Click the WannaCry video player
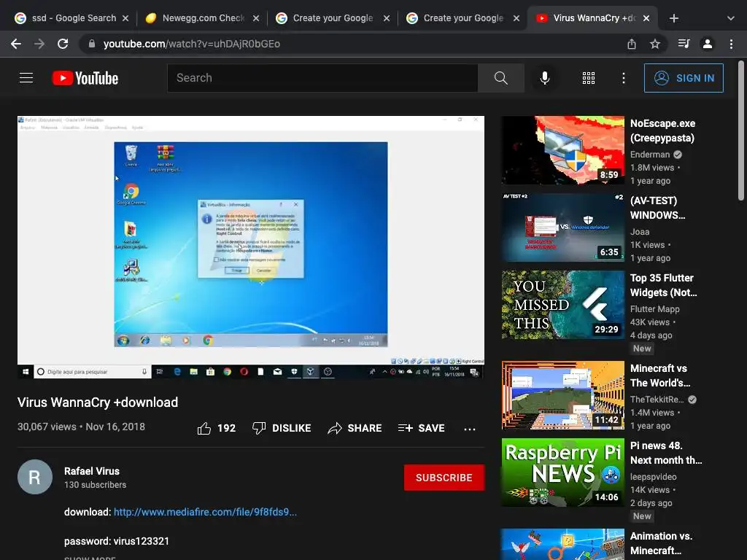 pos(251,247)
